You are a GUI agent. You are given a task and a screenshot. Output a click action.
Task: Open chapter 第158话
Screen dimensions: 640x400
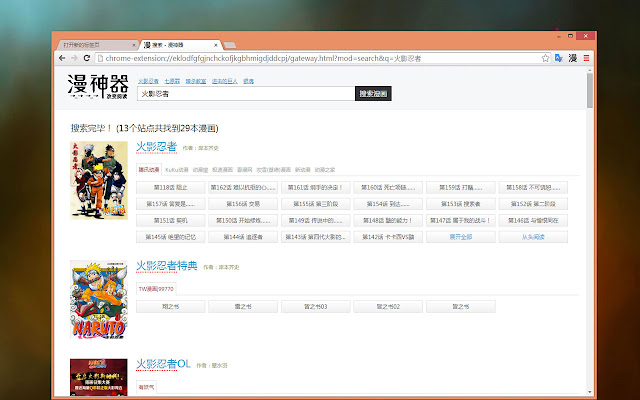tap(533, 188)
